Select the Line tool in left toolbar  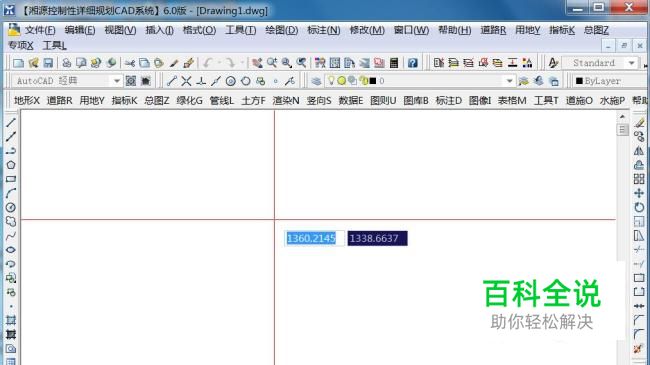pos(11,123)
